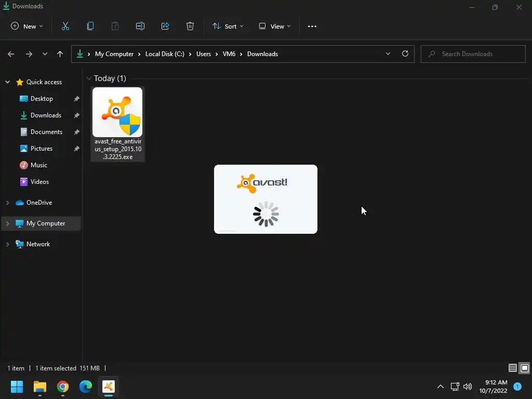Click the volume speaker tray icon
Viewport: 532px width, 399px height.
click(468, 387)
